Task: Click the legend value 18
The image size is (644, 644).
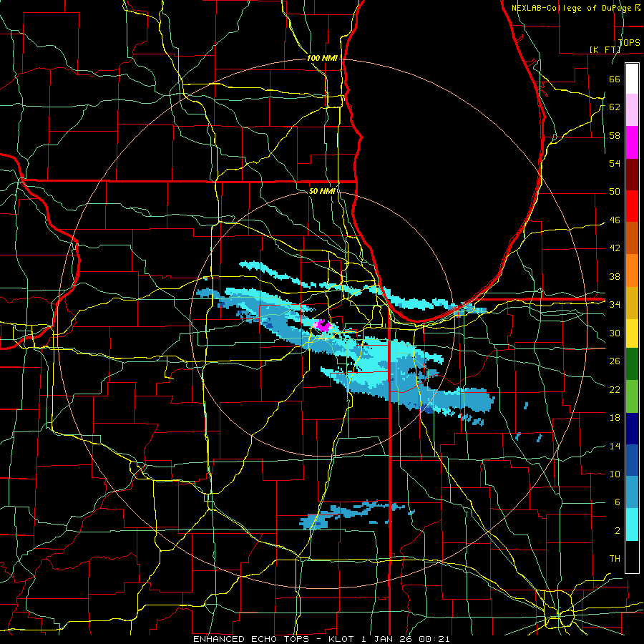Action: click(615, 418)
